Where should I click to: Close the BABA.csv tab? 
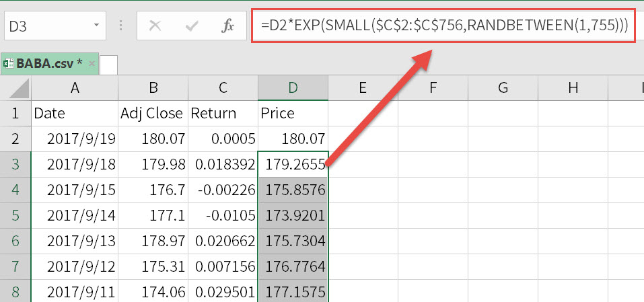tap(92, 63)
